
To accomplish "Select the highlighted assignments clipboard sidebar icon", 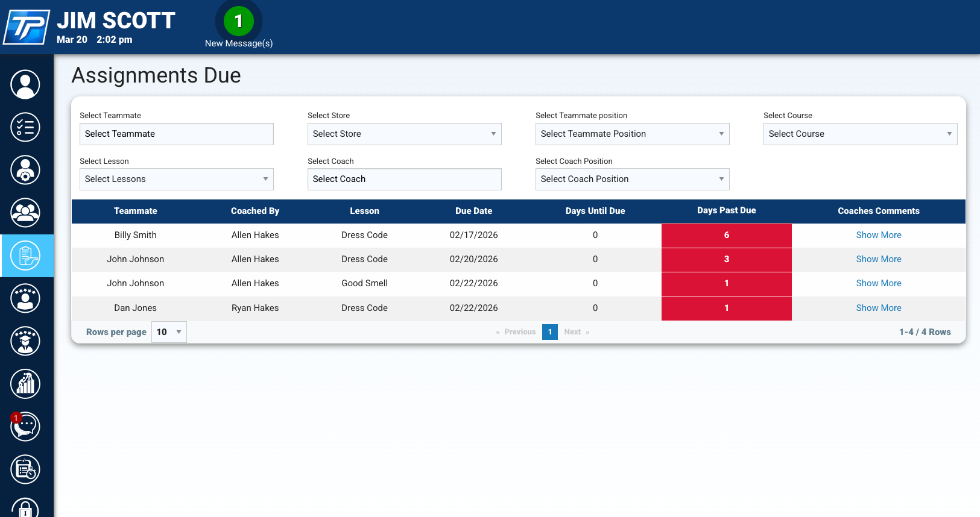I will click(x=27, y=255).
